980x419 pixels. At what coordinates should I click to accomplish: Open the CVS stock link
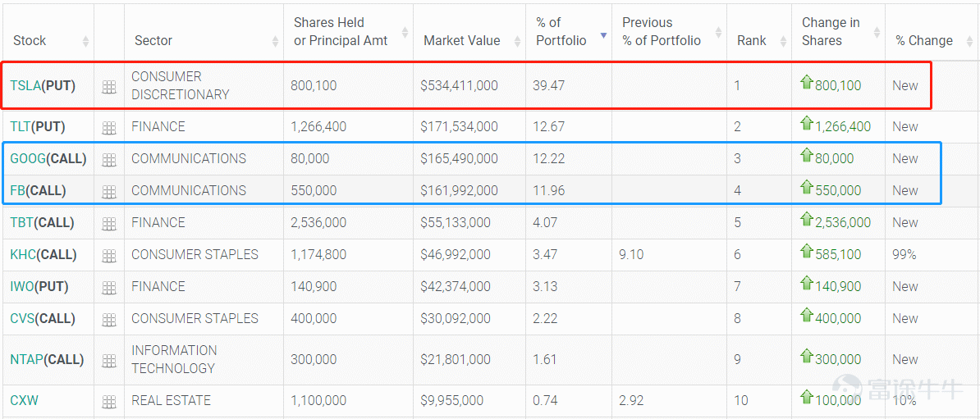coord(22,318)
